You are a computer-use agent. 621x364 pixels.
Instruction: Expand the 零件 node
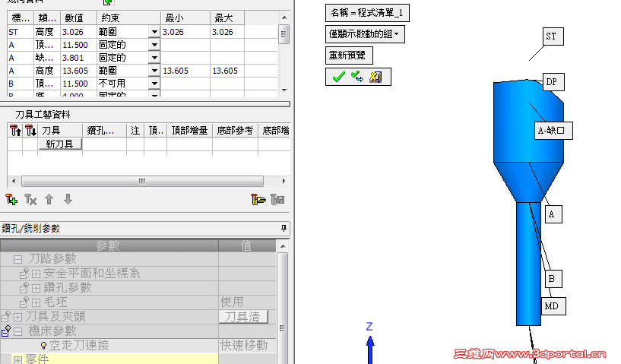[17, 359]
